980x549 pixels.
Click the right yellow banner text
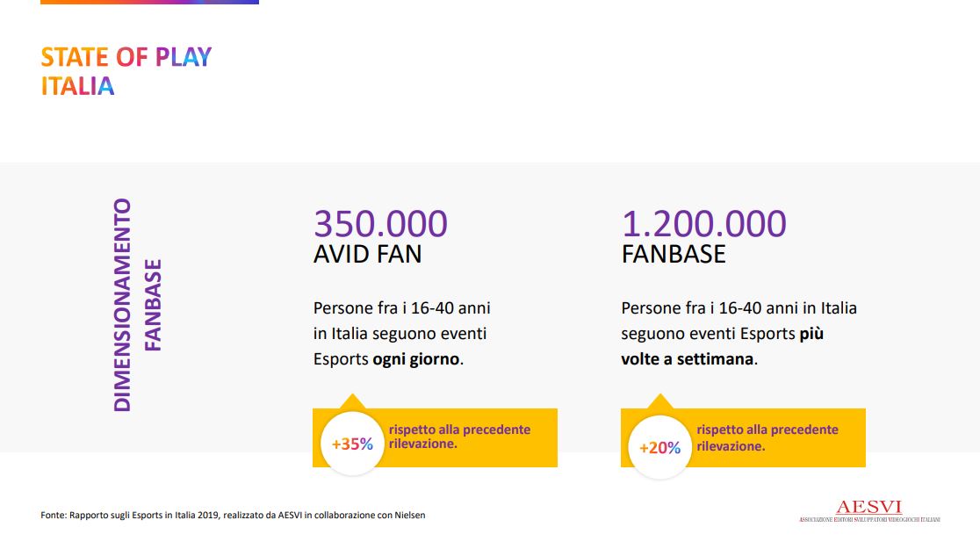(767, 437)
